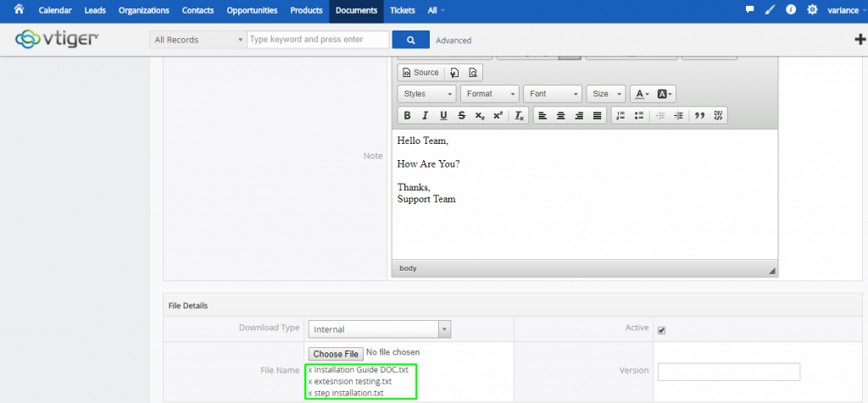Viewport: 868px width, 403px height.
Task: Open the chat comments icon in navbar
Action: 750,10
